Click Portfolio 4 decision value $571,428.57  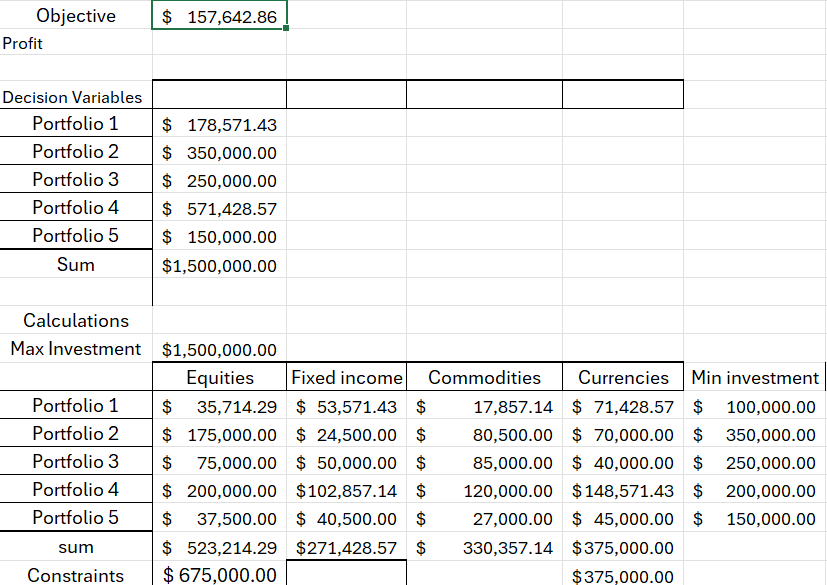point(219,207)
